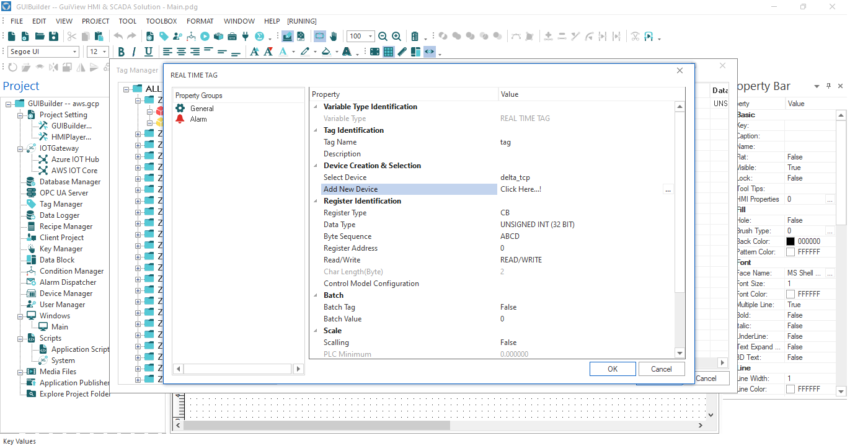The image size is (868, 448).
Task: Click the simulation play icon at toolbar end
Action: pyautogui.click(x=649, y=36)
